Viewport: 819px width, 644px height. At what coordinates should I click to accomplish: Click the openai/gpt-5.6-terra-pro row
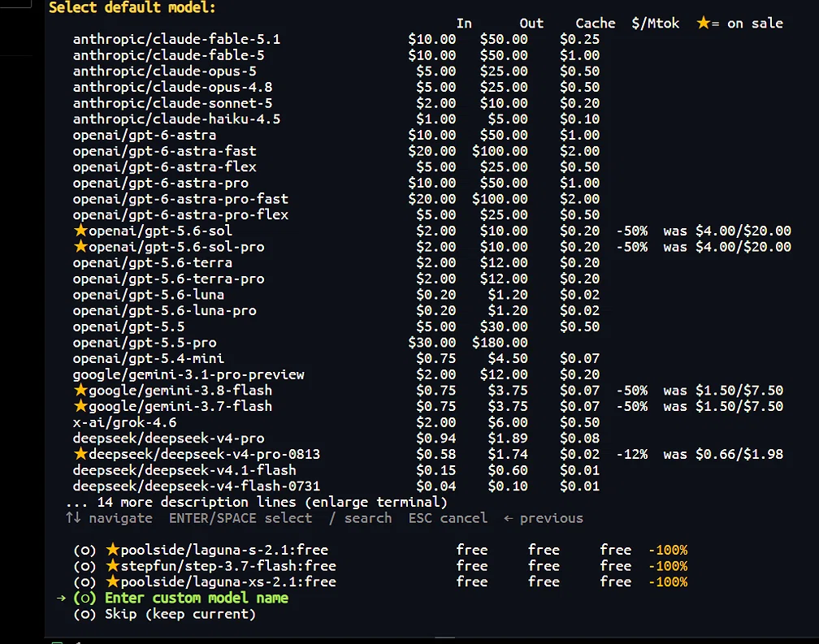336,279
